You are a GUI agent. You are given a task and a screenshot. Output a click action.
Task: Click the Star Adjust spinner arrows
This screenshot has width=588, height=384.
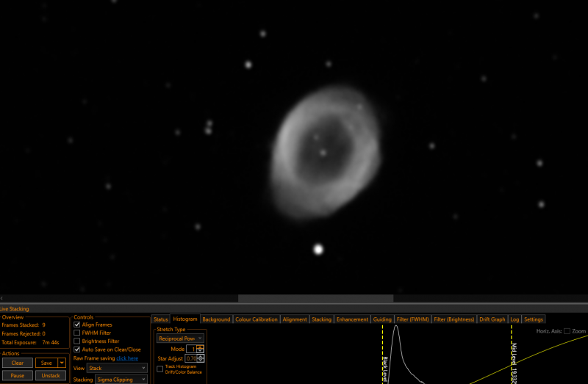click(x=200, y=358)
